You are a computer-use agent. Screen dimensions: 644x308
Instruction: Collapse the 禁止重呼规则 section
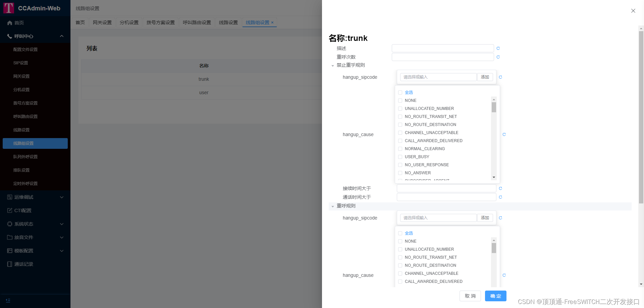click(333, 65)
